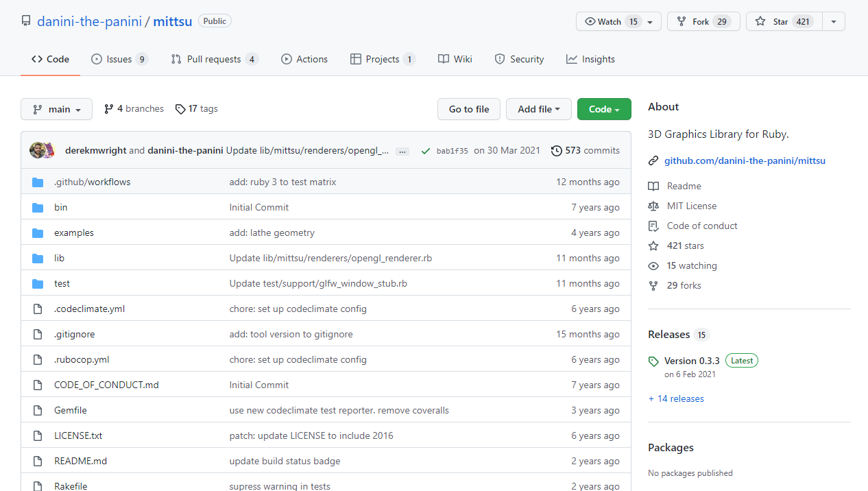This screenshot has height=491, width=868.
Task: Switch to the Code tab
Action: point(50,59)
